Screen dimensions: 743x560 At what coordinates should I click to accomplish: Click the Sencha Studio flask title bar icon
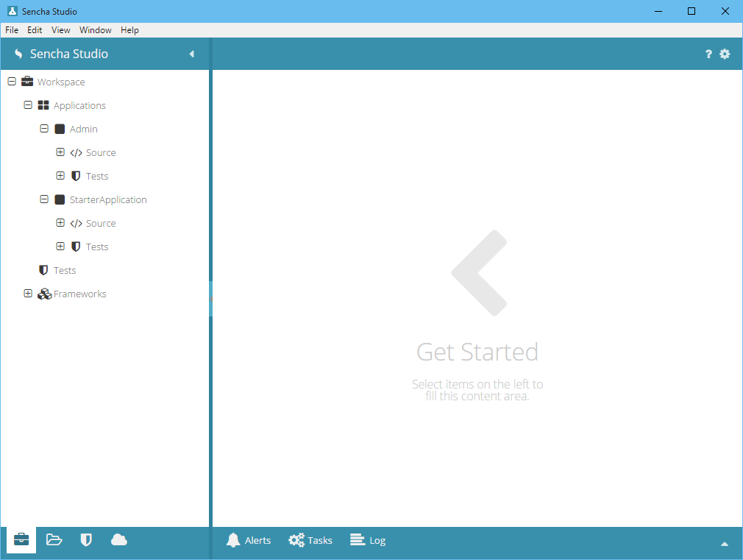[x=13, y=11]
